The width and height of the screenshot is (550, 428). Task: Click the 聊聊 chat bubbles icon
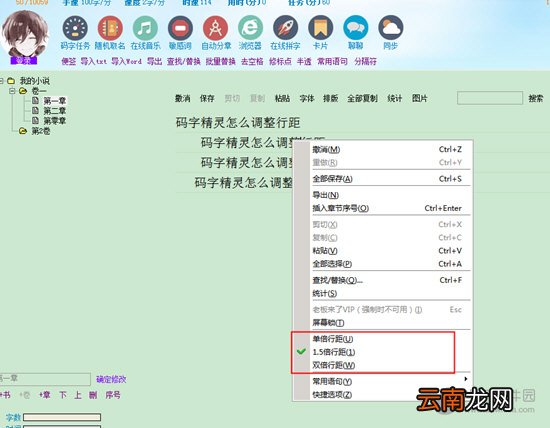click(x=356, y=28)
